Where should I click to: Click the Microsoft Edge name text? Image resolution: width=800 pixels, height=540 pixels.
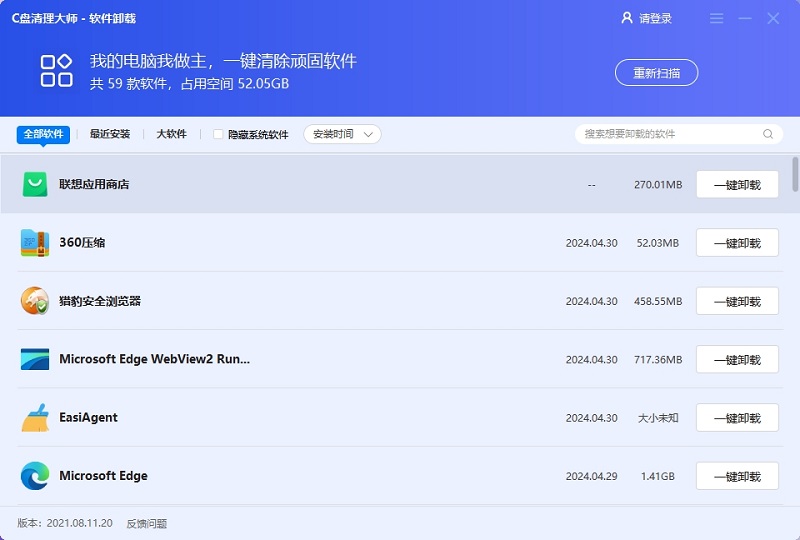(104, 476)
